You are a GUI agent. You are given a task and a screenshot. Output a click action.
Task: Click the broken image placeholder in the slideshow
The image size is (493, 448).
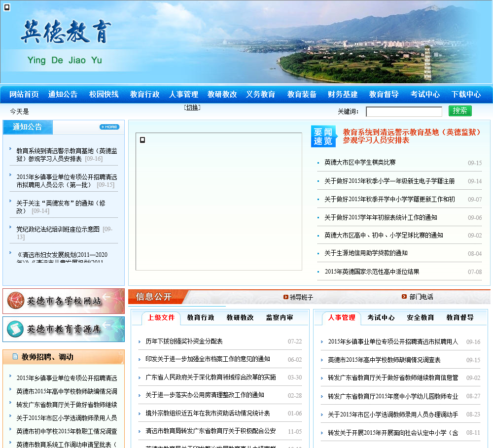tap(142, 140)
